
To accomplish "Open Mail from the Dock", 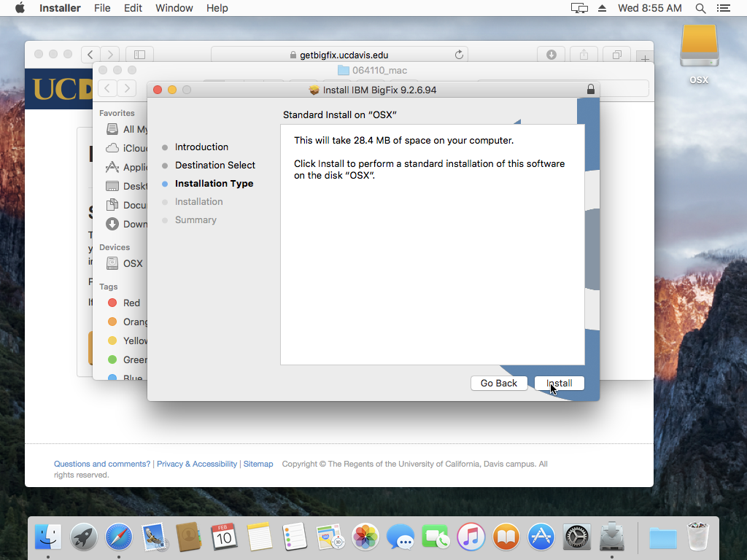I will [154, 537].
